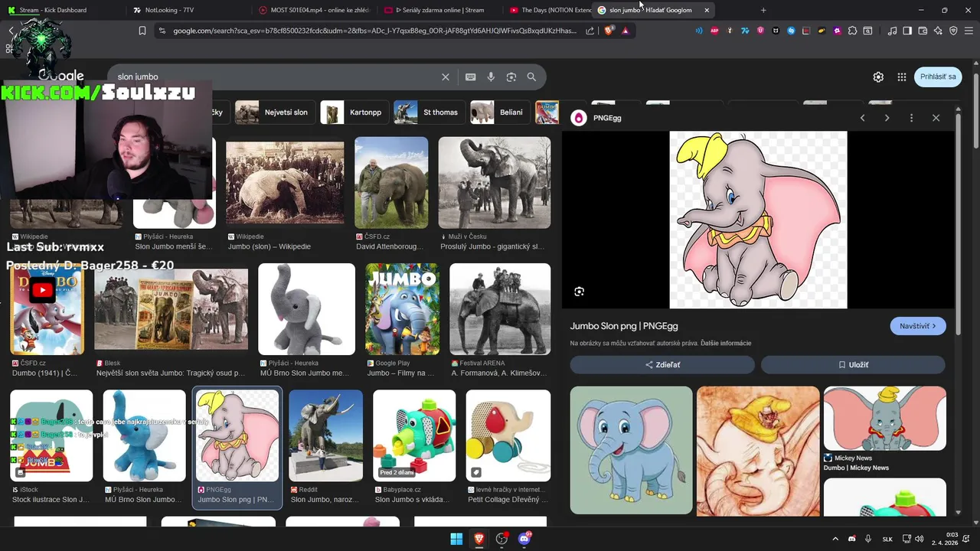
Task: Open Jumbo (slon) Wikipedie image result
Action: coord(285,194)
